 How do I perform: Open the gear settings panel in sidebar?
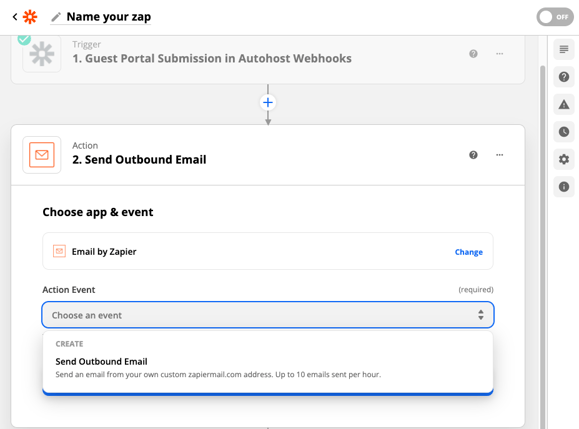click(563, 159)
